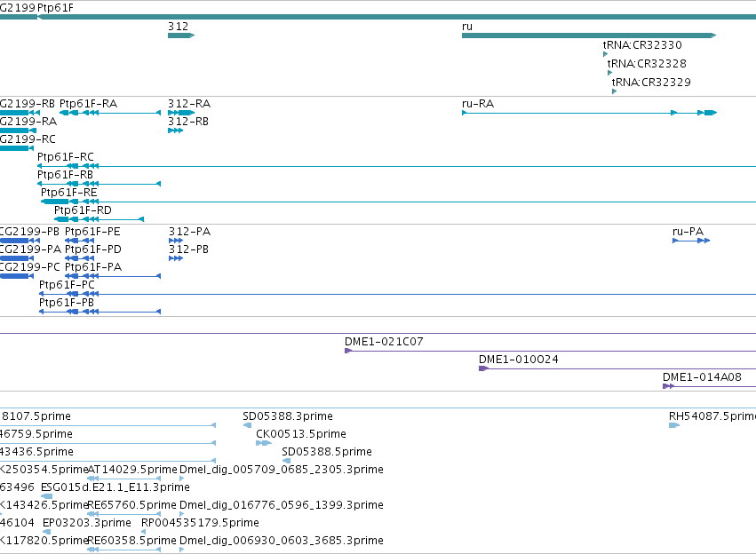Screen dimensions: 756x554
Task: Select the tRNA:CR32329 arrow glyph
Action: point(614,91)
